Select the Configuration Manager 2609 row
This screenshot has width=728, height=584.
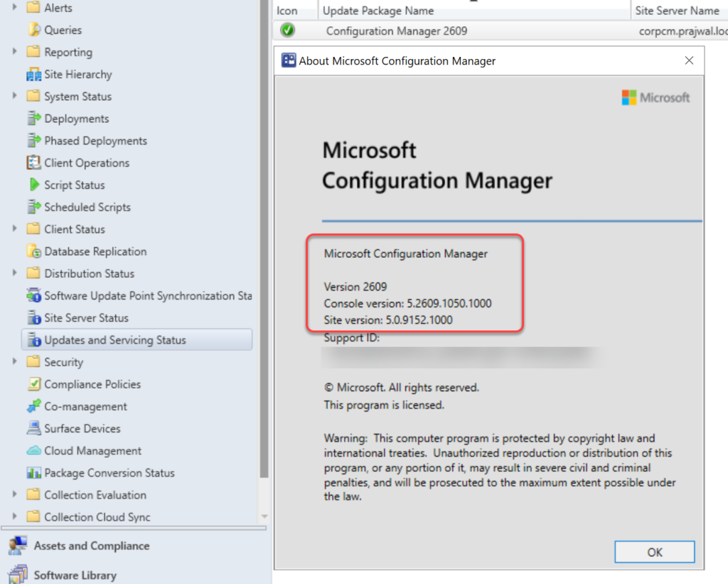pos(500,31)
